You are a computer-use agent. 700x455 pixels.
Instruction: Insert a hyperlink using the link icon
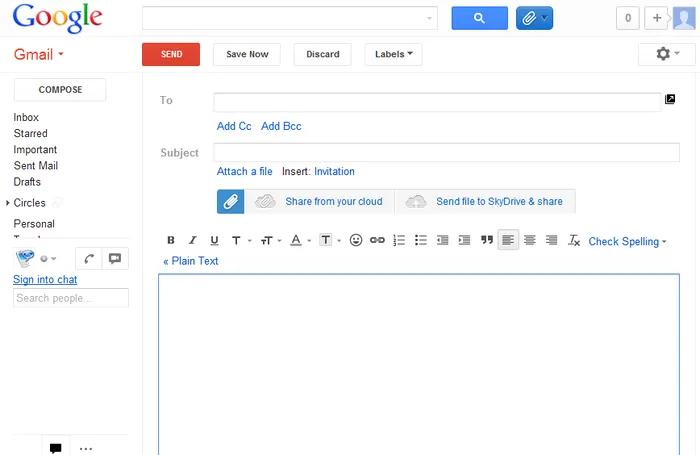pyautogui.click(x=377, y=241)
